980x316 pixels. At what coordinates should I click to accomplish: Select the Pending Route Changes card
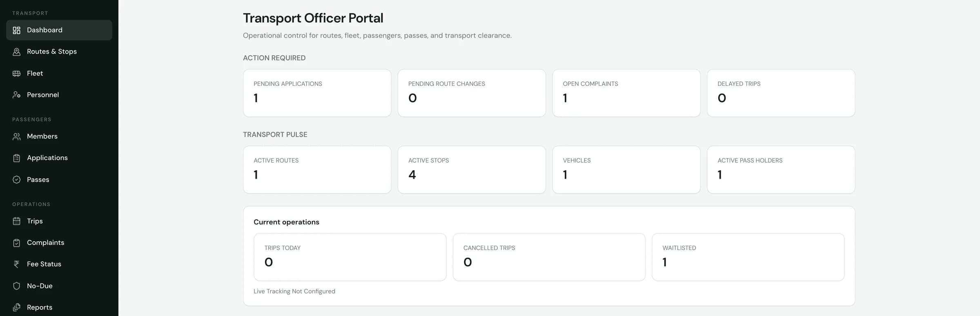[472, 93]
